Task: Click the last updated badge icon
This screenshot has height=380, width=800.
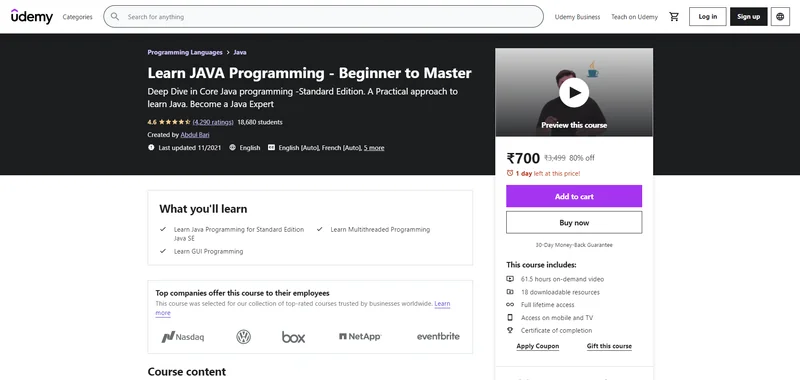Action: 151,147
